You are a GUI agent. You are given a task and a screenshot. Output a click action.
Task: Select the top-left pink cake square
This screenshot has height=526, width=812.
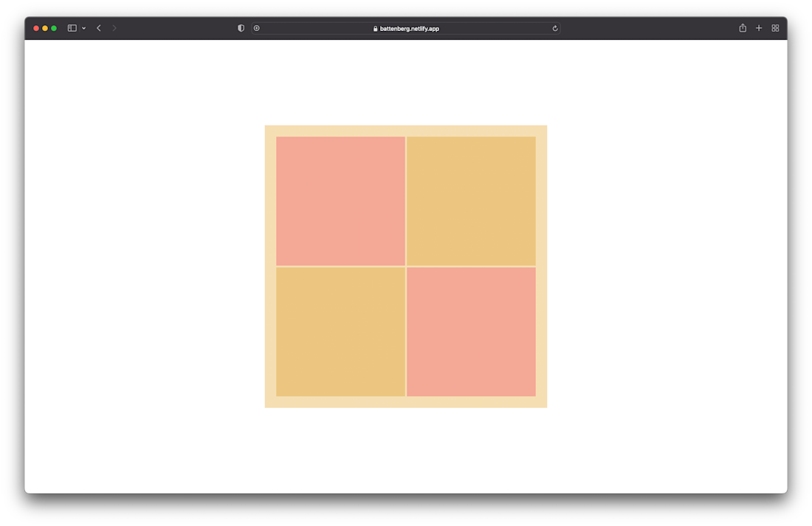pyautogui.click(x=340, y=199)
